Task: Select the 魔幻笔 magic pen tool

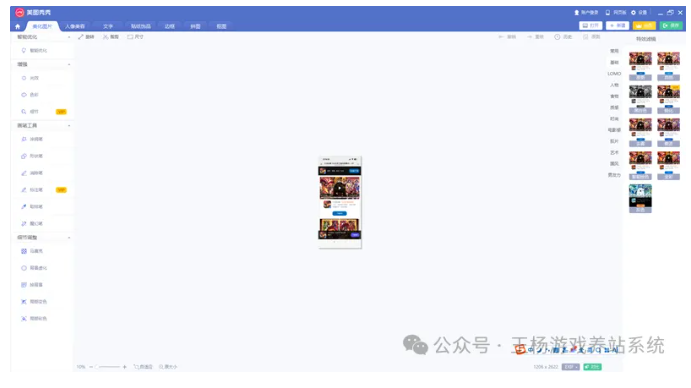Action: 32,224
